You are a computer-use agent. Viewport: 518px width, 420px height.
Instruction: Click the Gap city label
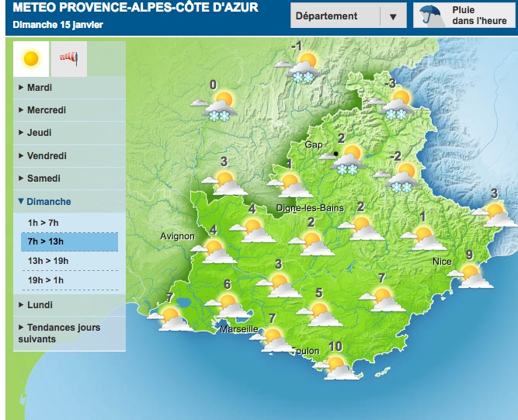pos(314,144)
